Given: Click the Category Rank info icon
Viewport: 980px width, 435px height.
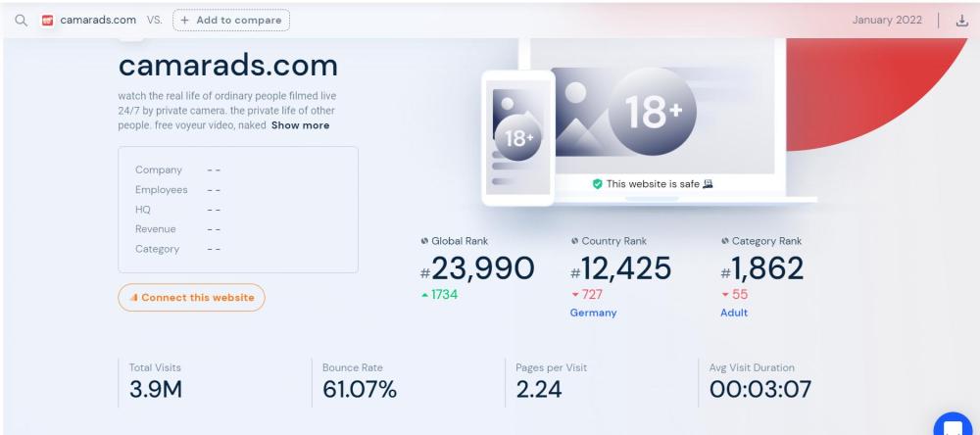Looking at the screenshot, I should click(x=724, y=241).
